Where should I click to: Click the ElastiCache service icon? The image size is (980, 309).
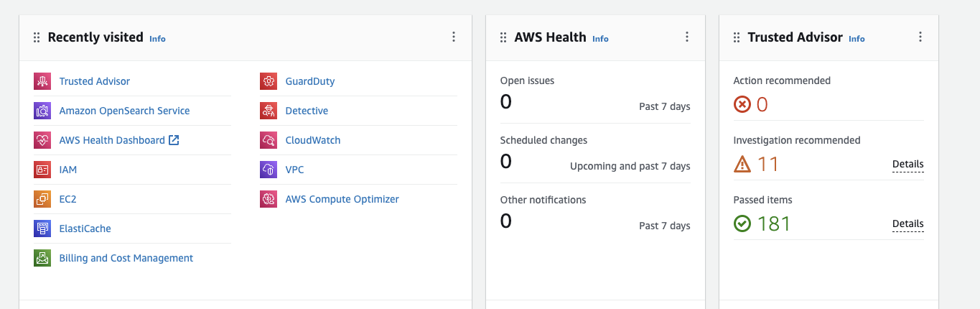click(x=42, y=229)
